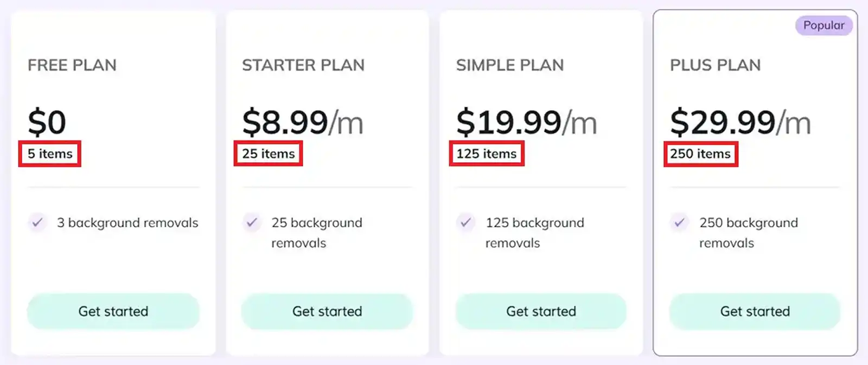Click the highlighted 25 items label

pos(268,154)
